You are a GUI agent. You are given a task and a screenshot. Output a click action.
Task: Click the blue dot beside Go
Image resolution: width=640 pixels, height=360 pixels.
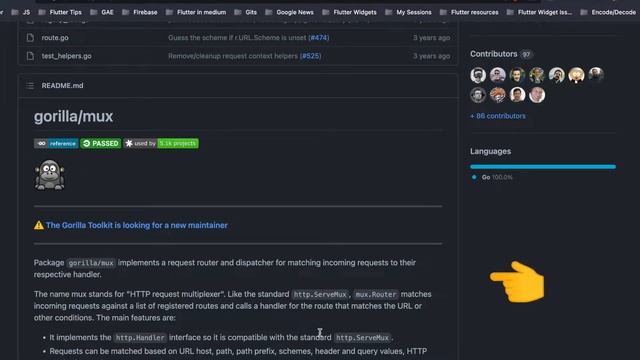pos(474,177)
